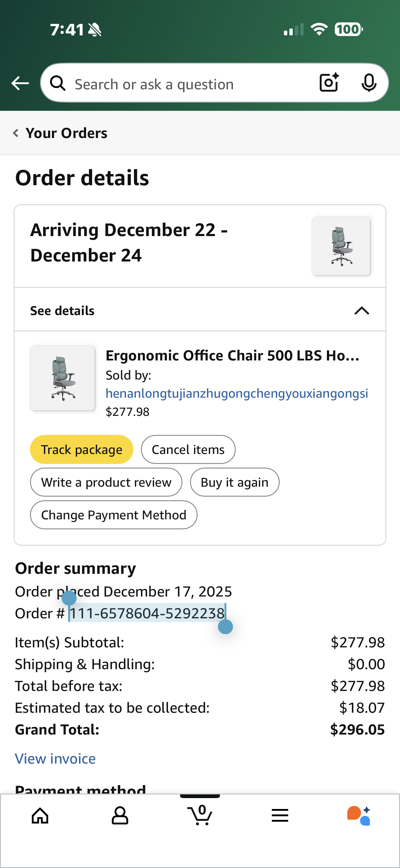Open the shopping cart icon
Viewport: 400px width, 868px height.
point(200,815)
